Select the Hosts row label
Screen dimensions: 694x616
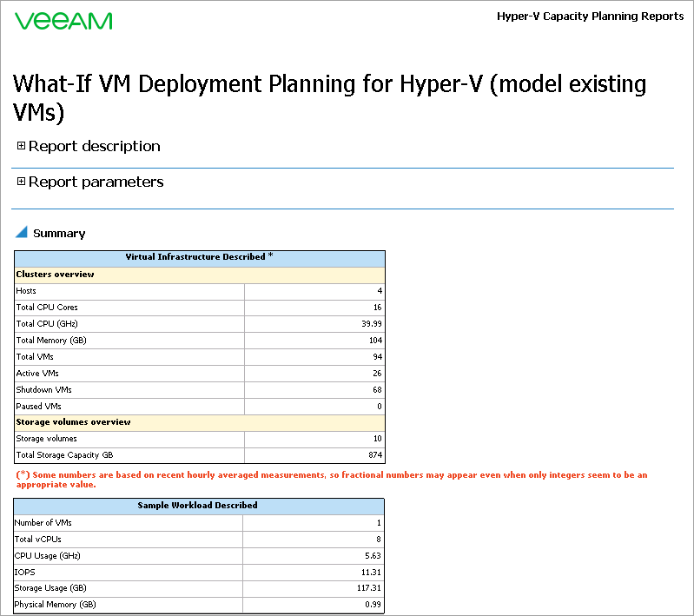coord(26,291)
